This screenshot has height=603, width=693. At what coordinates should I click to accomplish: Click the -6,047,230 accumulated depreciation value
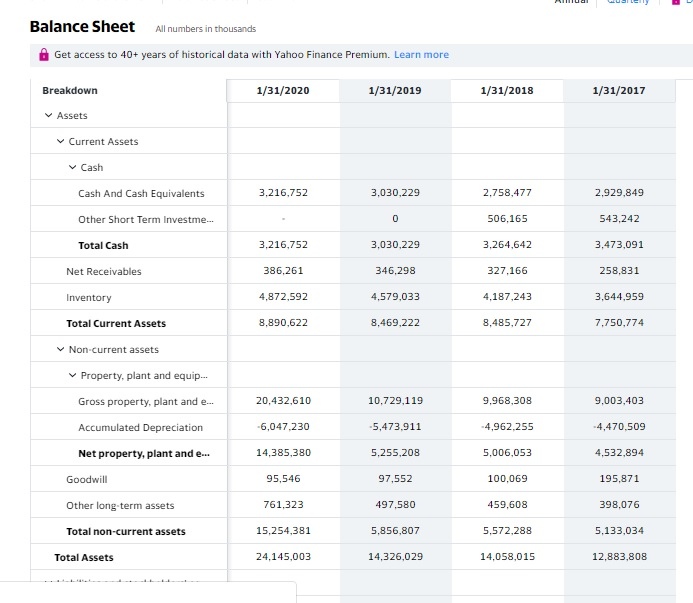click(283, 427)
